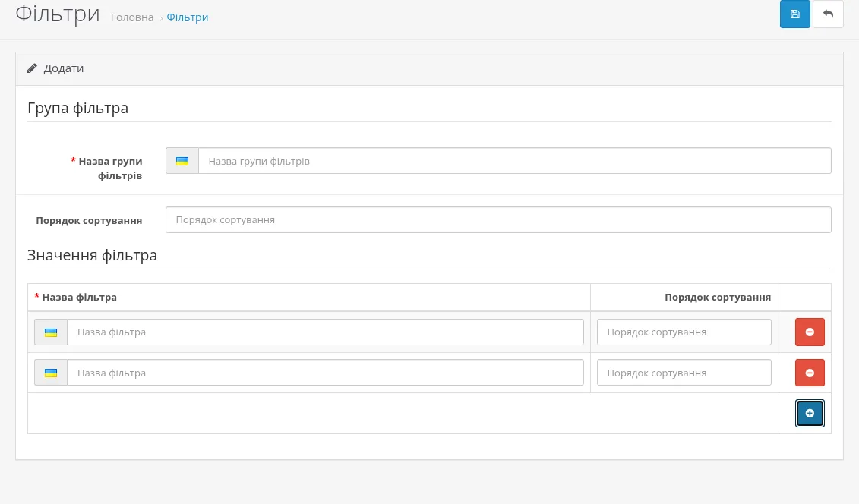Click the large Фільтри page title
Viewport: 859px width, 504px height.
click(58, 14)
